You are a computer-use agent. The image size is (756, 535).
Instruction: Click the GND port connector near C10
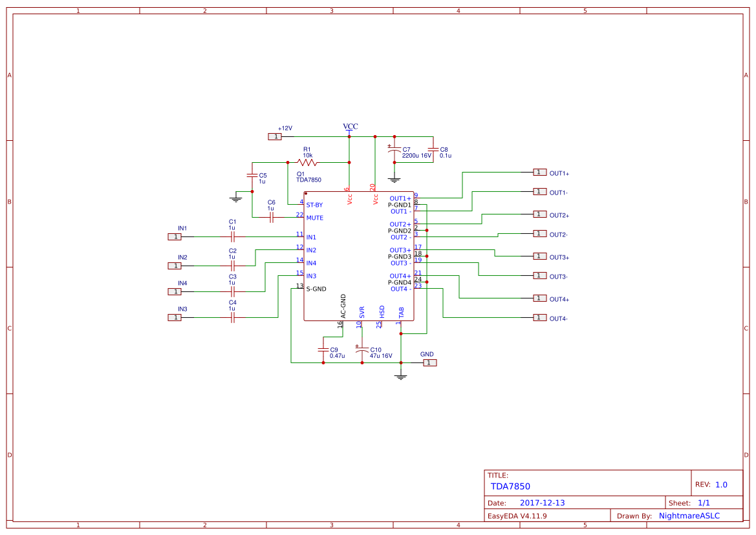pos(429,363)
